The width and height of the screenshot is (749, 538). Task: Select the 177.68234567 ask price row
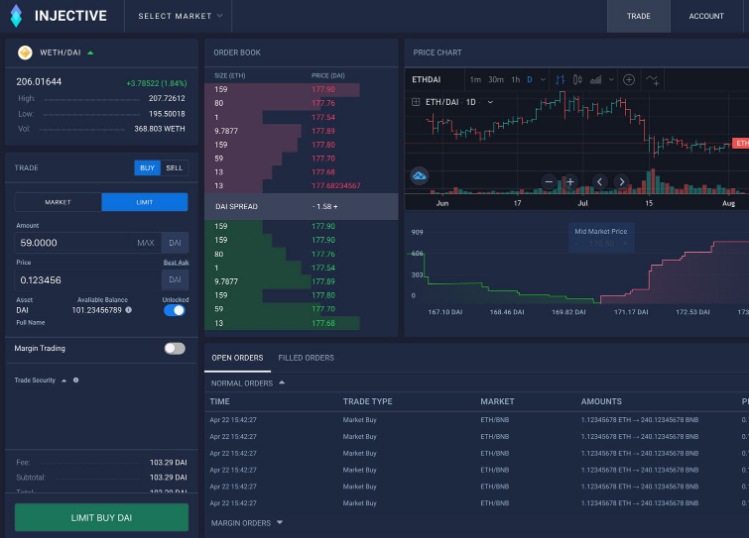coord(301,186)
